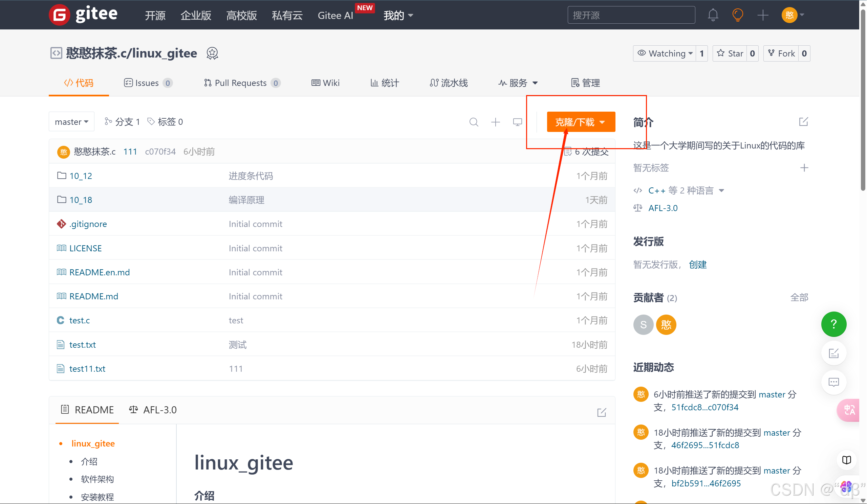
Task: Switch to the 管理 tab
Action: click(x=585, y=83)
